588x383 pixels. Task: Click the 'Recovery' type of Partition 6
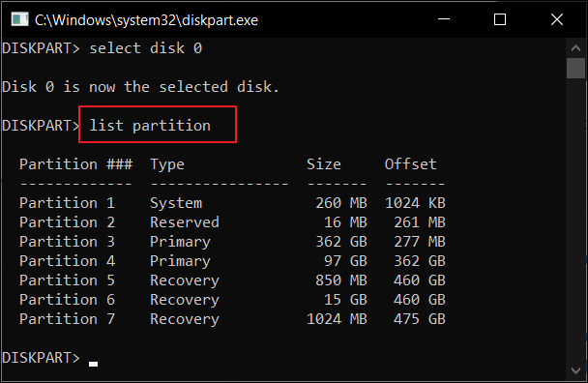coord(185,301)
